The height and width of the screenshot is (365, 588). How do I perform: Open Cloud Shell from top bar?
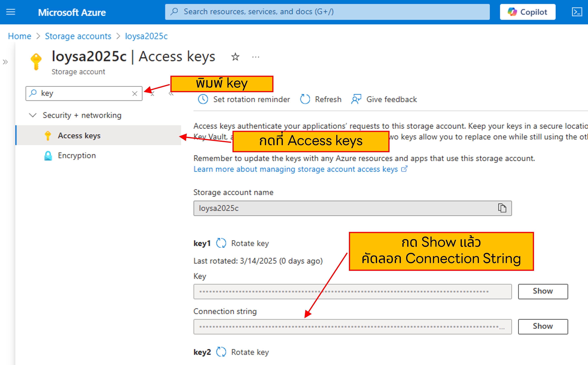(577, 12)
